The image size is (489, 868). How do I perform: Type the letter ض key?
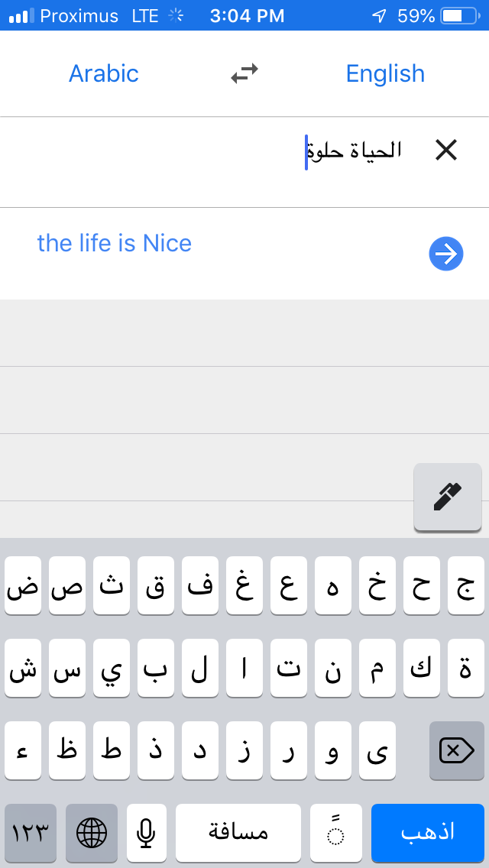coord(23,586)
